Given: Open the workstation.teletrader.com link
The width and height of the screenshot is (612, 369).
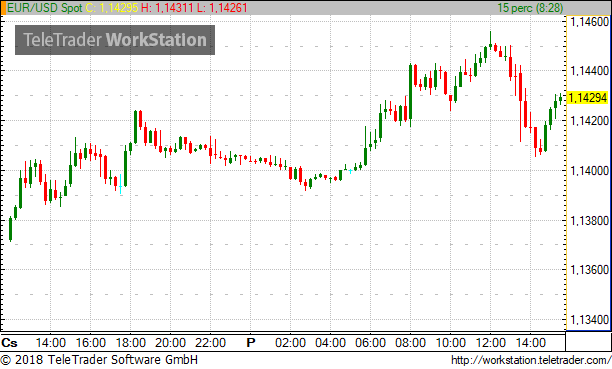Looking at the screenshot, I should tap(531, 360).
